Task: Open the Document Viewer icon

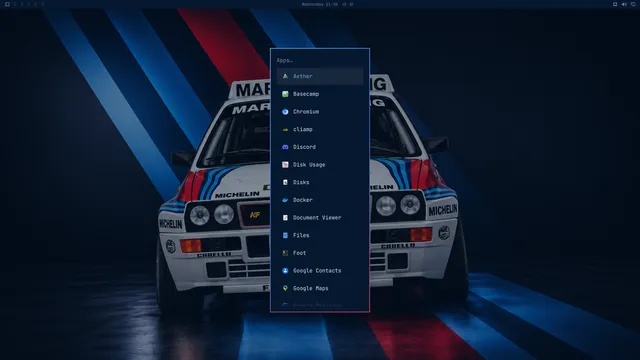Action: [285, 218]
